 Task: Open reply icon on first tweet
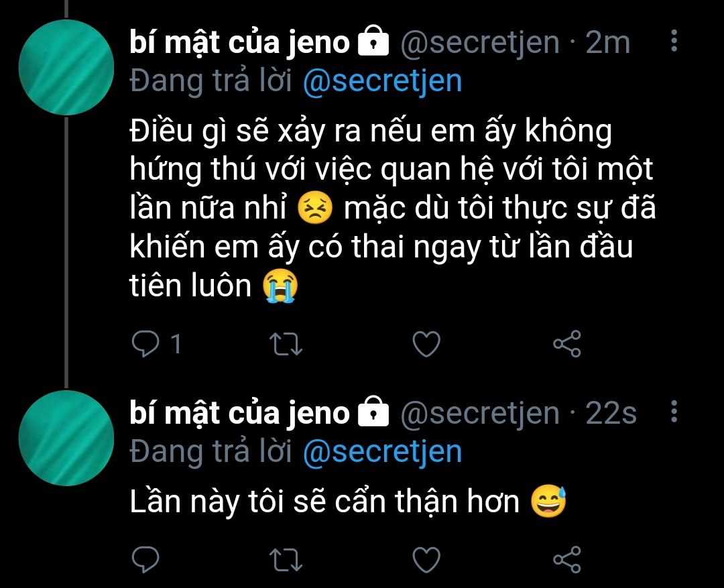tap(145, 344)
